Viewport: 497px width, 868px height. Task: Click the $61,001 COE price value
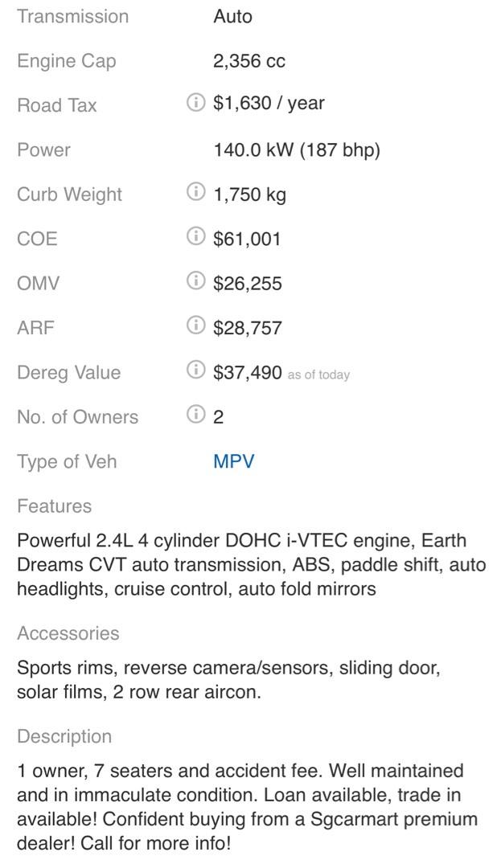(x=247, y=239)
